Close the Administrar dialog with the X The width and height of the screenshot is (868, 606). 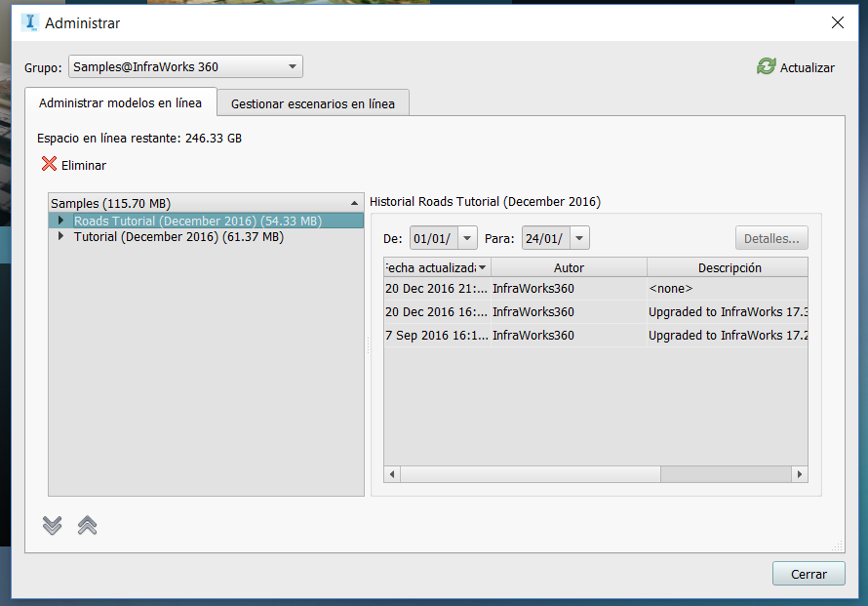[x=838, y=22]
